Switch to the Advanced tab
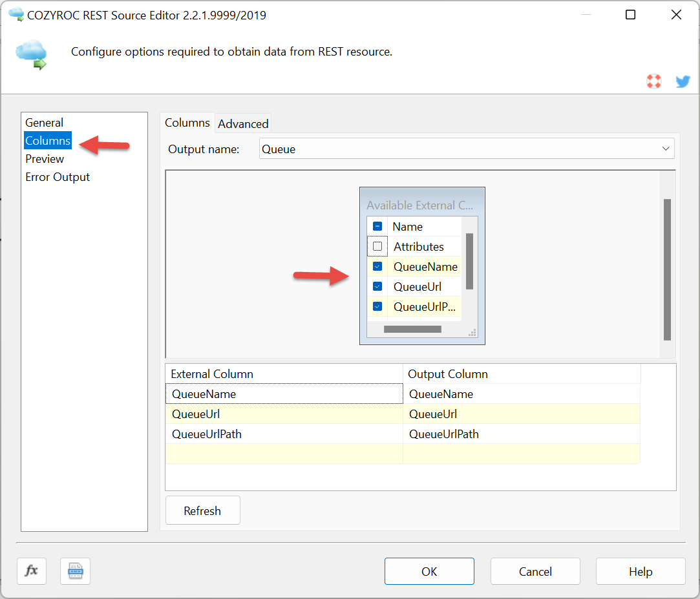Screen dimensions: 700x599 [x=243, y=123]
